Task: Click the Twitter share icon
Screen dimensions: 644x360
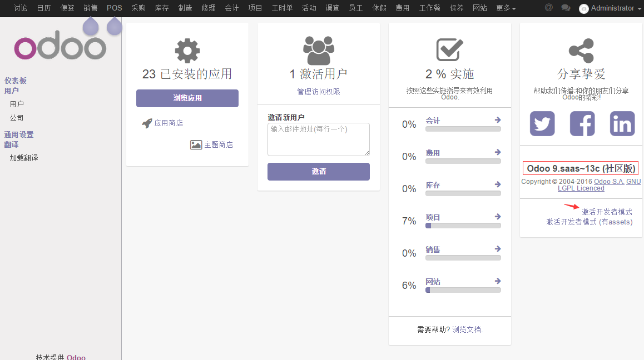Action: tap(542, 123)
